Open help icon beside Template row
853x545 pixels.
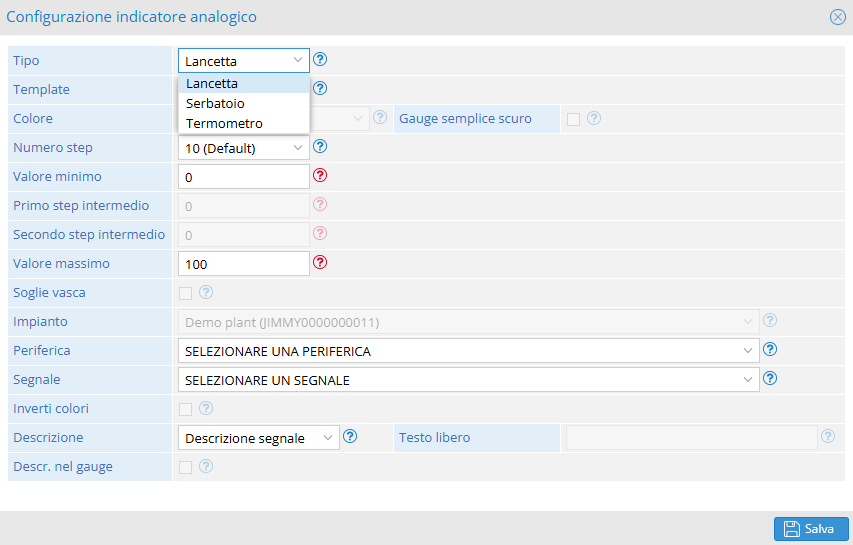[320, 88]
